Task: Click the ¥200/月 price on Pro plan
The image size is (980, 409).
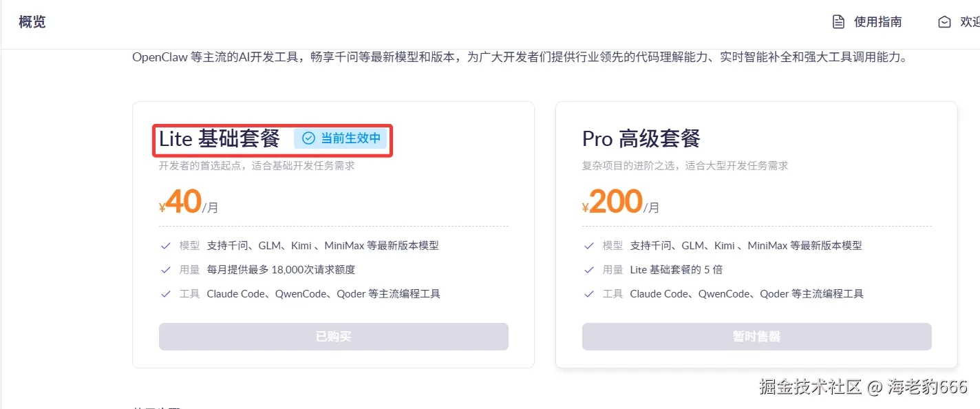Action: (x=619, y=202)
